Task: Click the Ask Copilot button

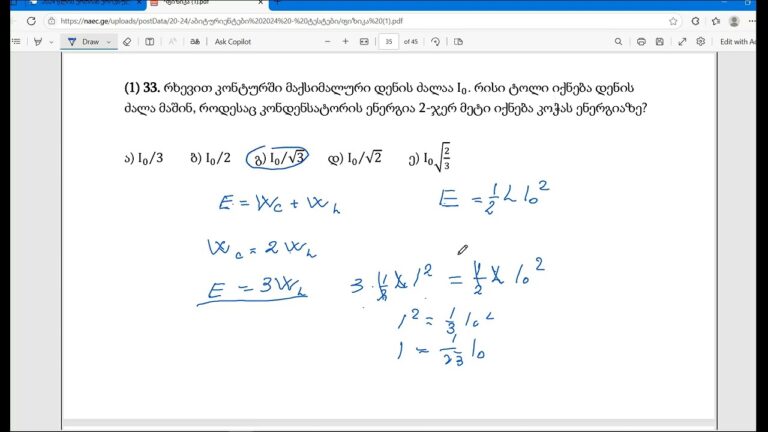Action: tap(233, 42)
